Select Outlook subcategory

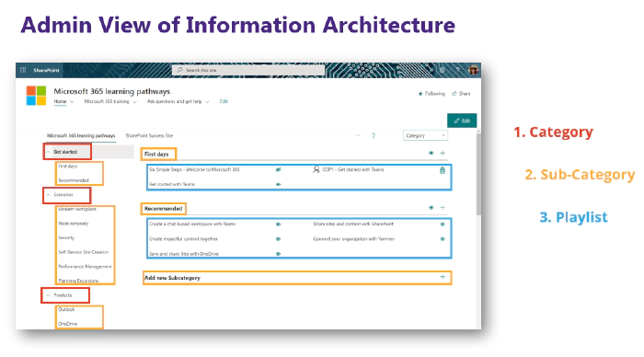(66, 309)
